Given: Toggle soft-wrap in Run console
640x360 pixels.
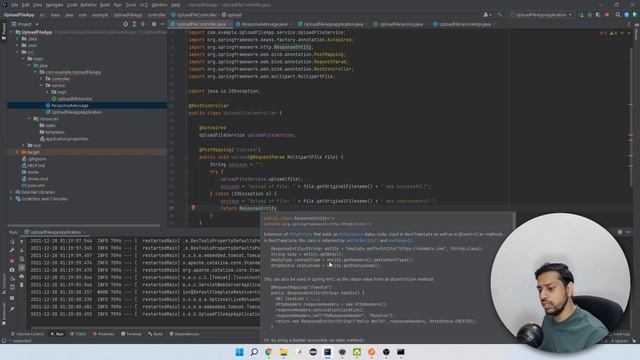Looking at the screenshot, I should (22, 259).
